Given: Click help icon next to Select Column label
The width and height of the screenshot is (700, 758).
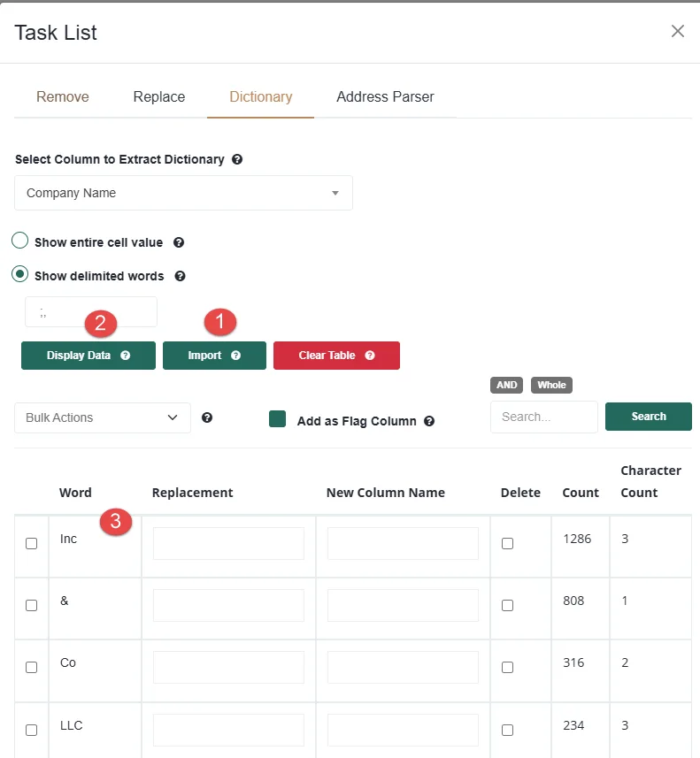Looking at the screenshot, I should tap(237, 160).
